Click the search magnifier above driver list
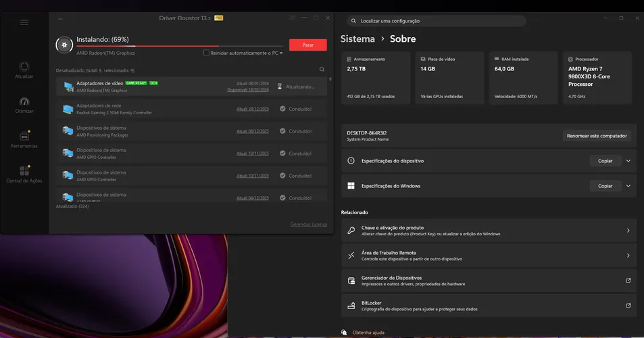This screenshot has height=338, width=644. point(322,70)
